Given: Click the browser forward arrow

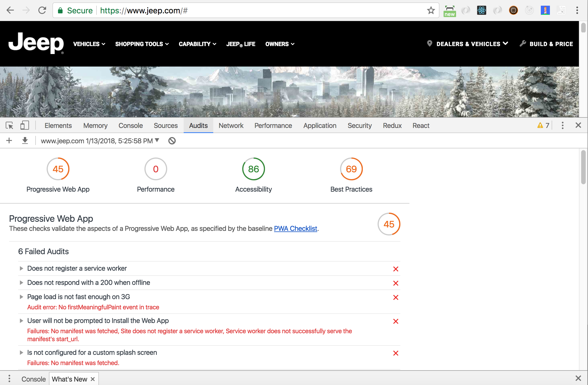Looking at the screenshot, I should tap(26, 11).
